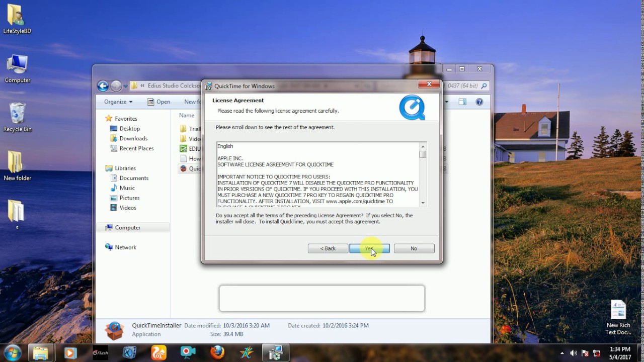Open the Flash taskbar icon
The width and height of the screenshot is (644, 362).
pos(100,352)
